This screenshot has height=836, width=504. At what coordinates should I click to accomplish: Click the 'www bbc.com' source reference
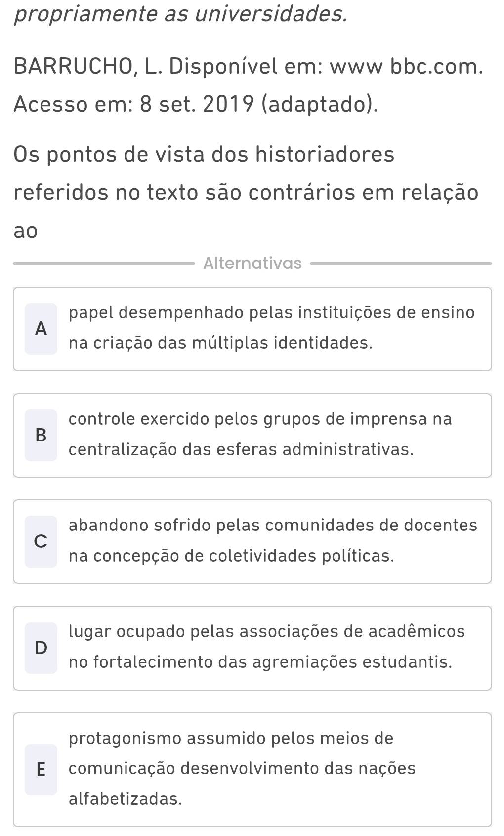[x=406, y=66]
